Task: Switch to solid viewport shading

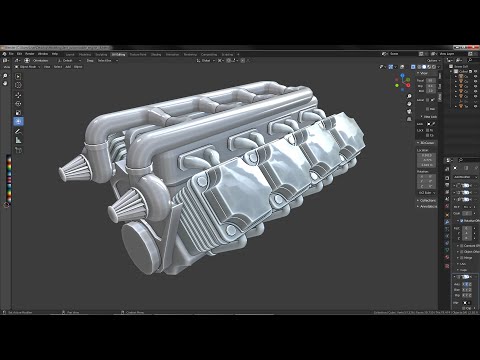Action: 424,67
